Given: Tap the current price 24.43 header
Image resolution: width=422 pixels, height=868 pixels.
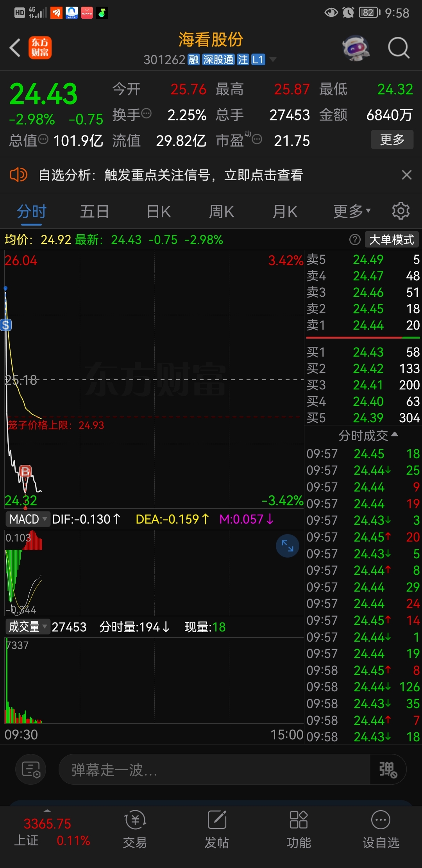Looking at the screenshot, I should tap(43, 94).
